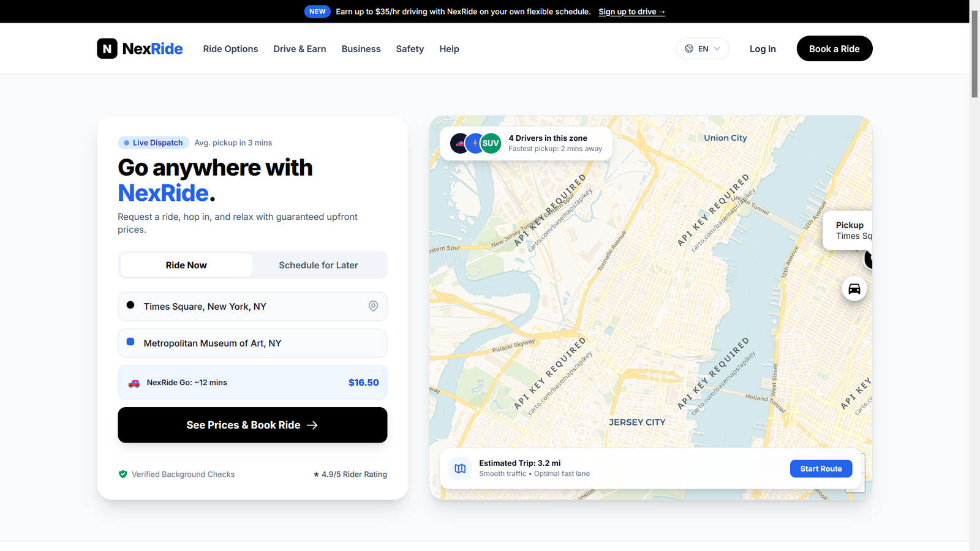Click the location pin icon in pickup field
Screen dimensions: 980x551
pos(373,306)
